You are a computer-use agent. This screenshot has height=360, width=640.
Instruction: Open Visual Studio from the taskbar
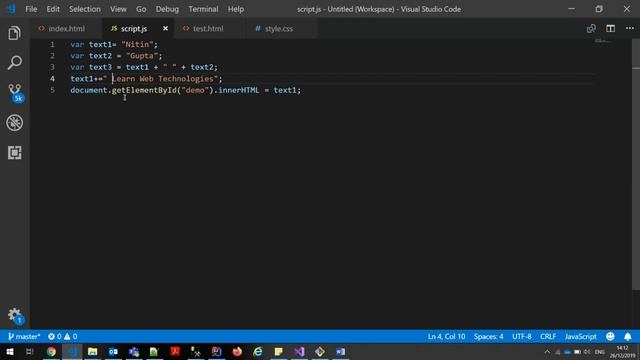299,351
